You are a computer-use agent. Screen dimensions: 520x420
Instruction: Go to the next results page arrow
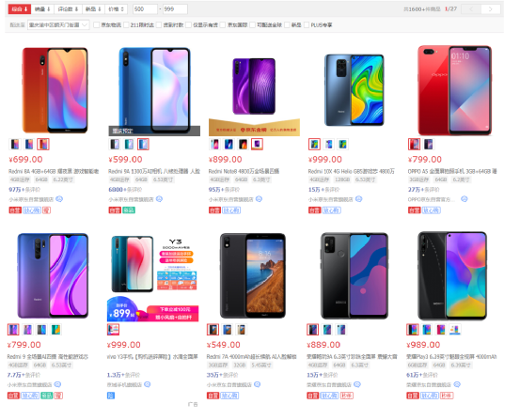(491, 9)
